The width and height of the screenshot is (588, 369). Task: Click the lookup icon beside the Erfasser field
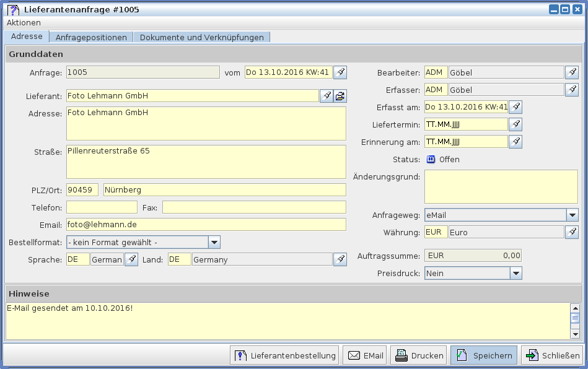click(572, 90)
